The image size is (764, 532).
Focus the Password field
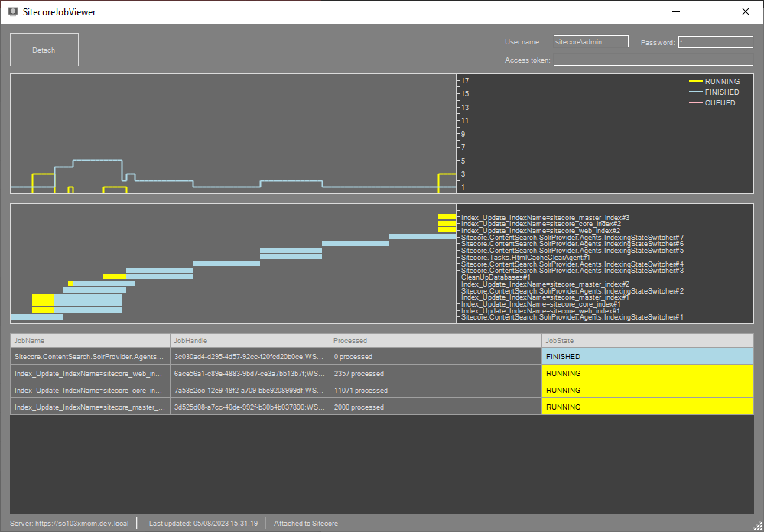tap(715, 42)
